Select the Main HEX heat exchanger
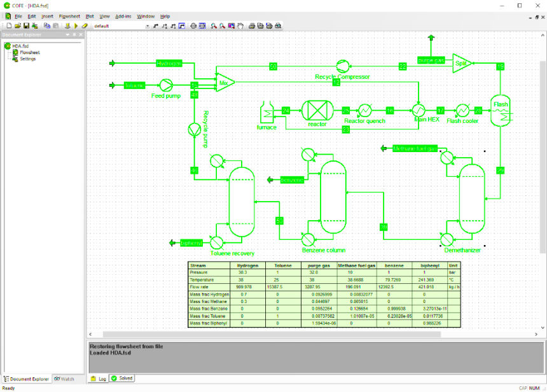This screenshot has height=392, width=547. tap(419, 111)
